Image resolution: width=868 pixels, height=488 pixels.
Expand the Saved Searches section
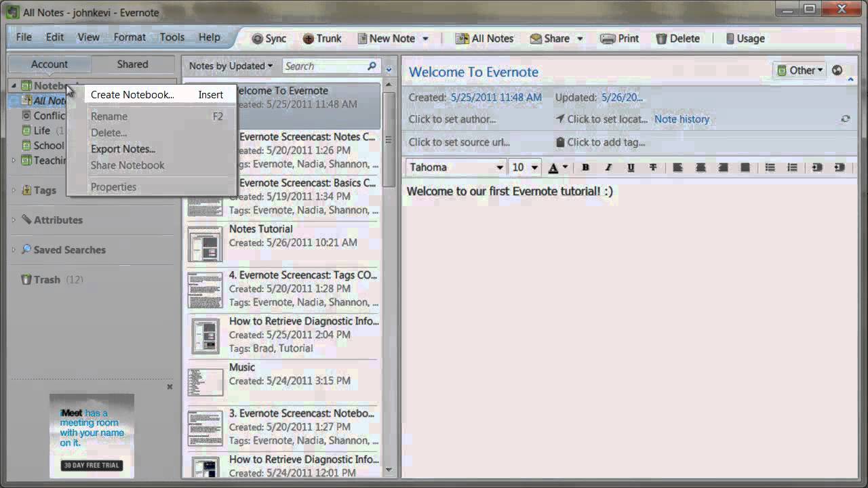14,249
